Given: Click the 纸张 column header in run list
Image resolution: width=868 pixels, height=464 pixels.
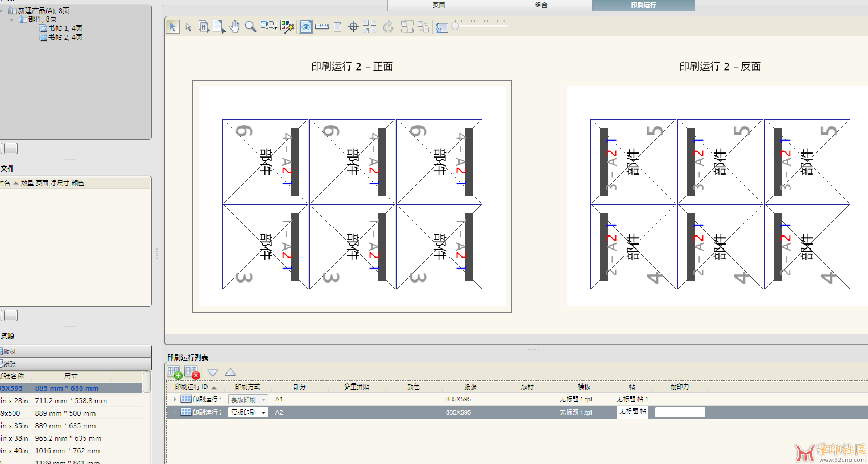Looking at the screenshot, I should pyautogui.click(x=470, y=387).
